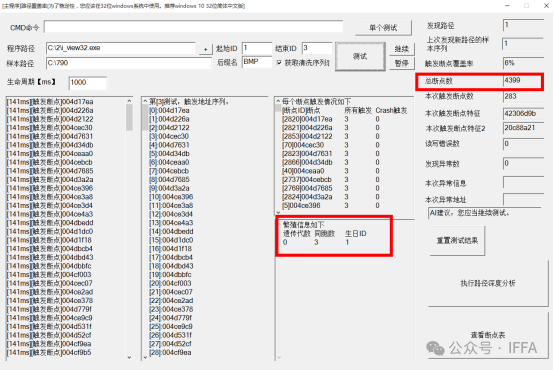Select sequence entry [20]:004cf003

click(170, 283)
